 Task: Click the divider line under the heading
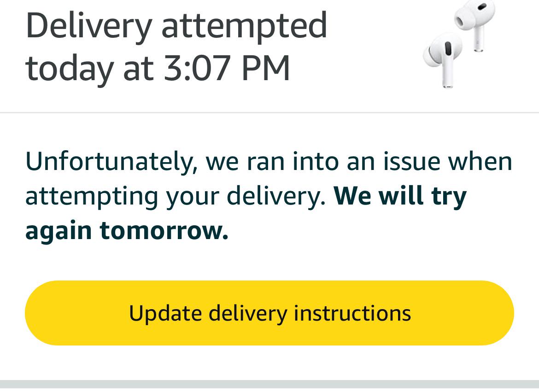click(269, 111)
